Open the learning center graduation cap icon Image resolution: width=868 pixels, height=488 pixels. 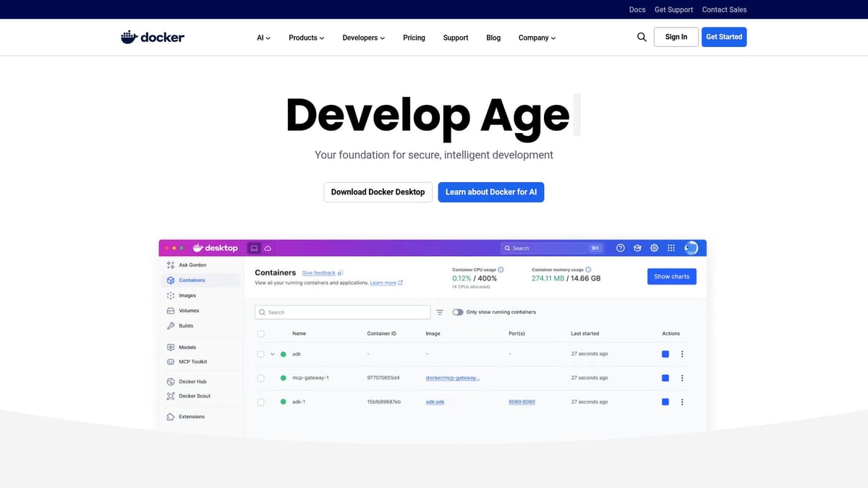click(637, 248)
